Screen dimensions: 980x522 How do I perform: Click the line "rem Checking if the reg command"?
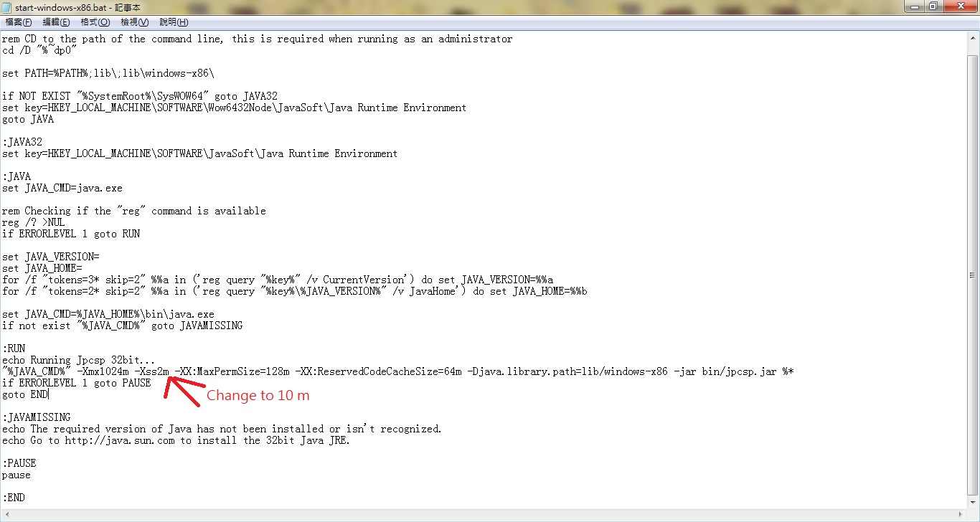[134, 211]
